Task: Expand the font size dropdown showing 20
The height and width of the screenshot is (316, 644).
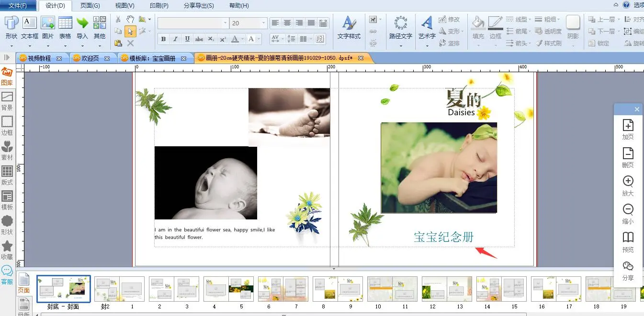Action: (x=263, y=23)
